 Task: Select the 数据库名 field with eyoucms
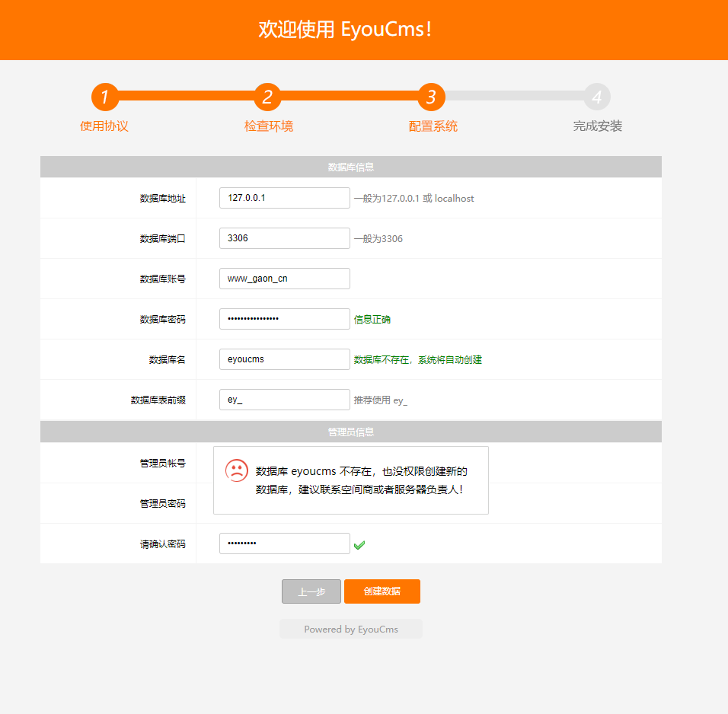[x=285, y=359]
